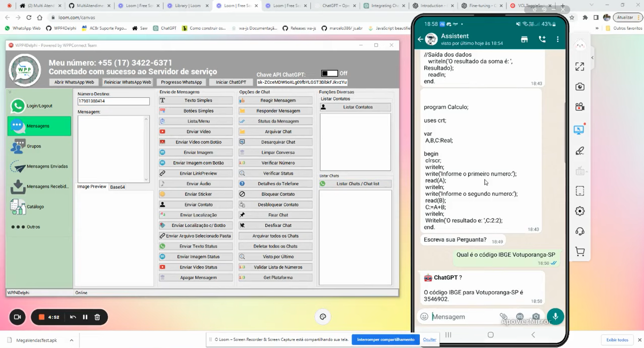Toggle the ChatGPT Off switch
The image size is (644, 348).
point(329,73)
